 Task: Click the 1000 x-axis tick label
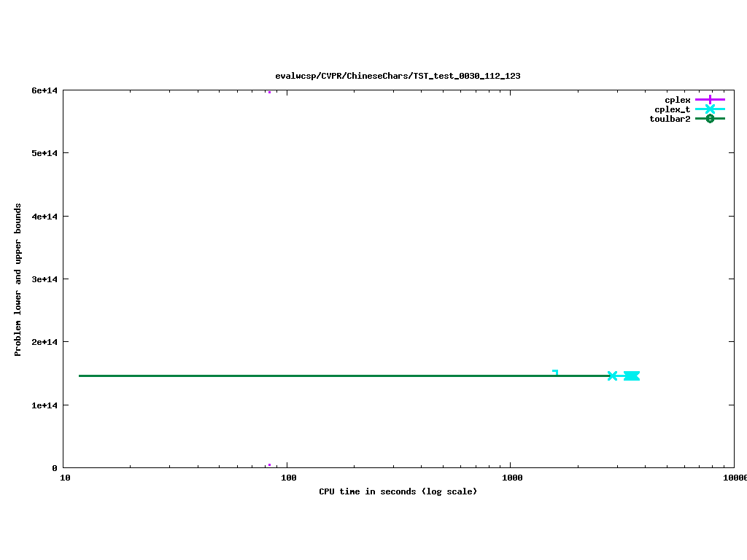point(511,478)
